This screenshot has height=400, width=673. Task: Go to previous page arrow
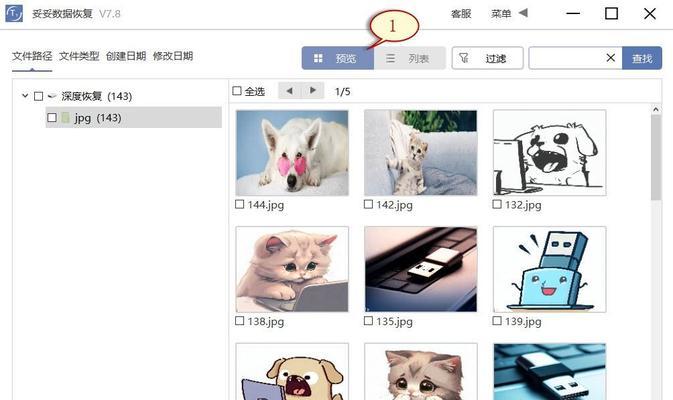[289, 91]
